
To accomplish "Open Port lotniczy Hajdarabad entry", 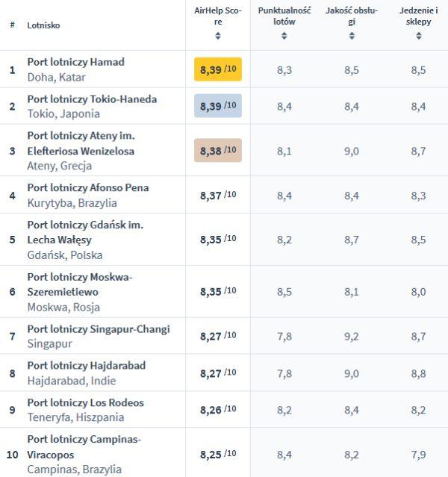I will point(86,366).
